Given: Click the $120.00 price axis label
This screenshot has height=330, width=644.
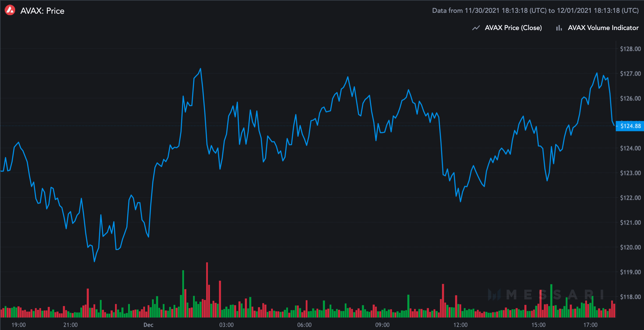Looking at the screenshot, I should 630,247.
